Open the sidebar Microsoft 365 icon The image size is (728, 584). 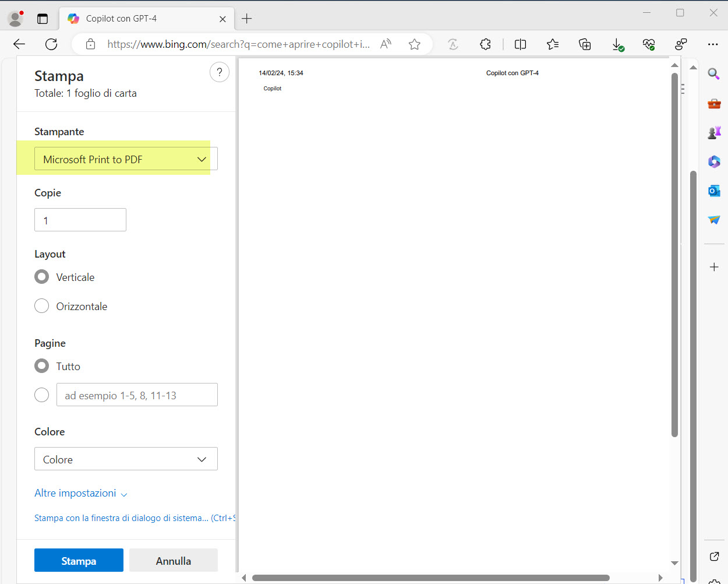(714, 161)
